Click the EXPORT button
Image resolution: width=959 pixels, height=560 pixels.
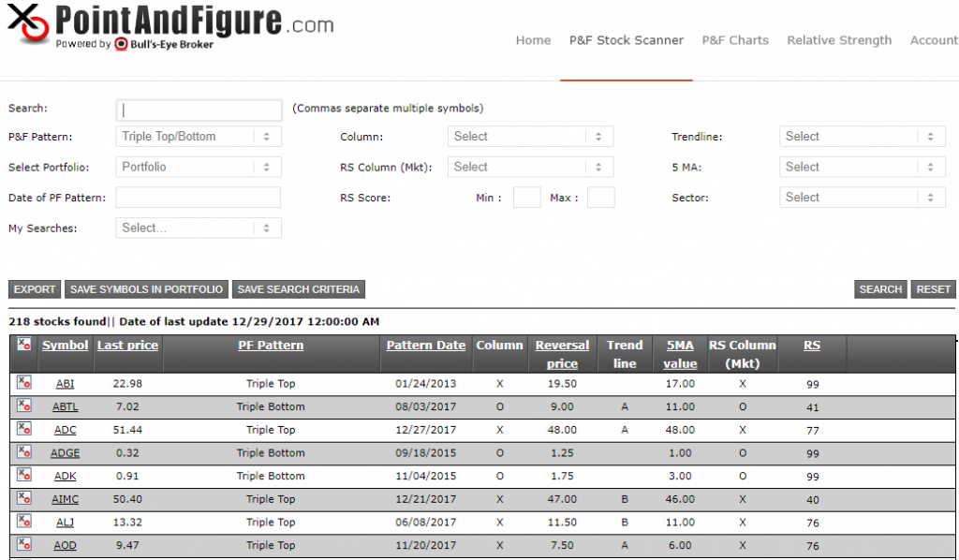pyautogui.click(x=34, y=289)
